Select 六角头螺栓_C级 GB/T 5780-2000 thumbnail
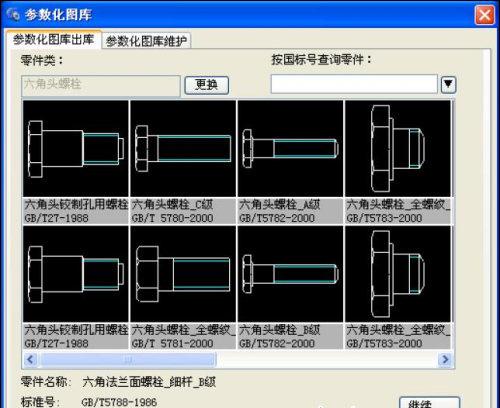The height and width of the screenshot is (408, 500). coord(183,149)
